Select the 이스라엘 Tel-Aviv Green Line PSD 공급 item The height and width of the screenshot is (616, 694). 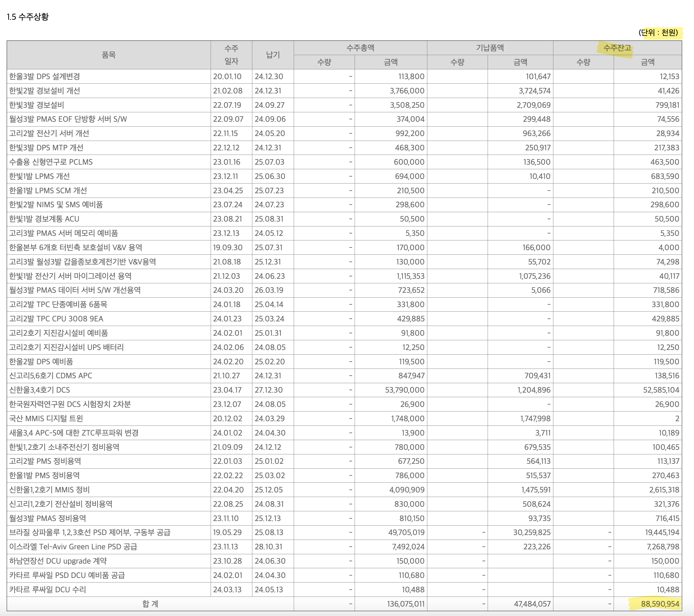pos(73,547)
